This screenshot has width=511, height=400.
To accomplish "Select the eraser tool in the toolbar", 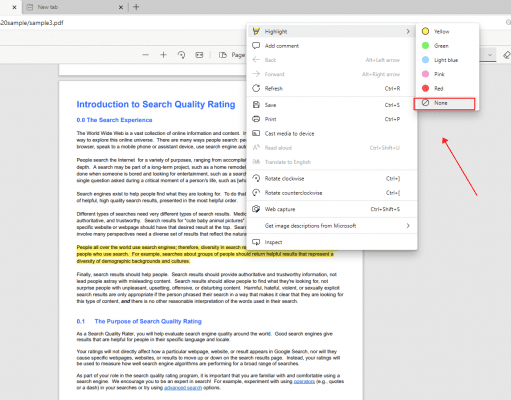I will click(507, 55).
